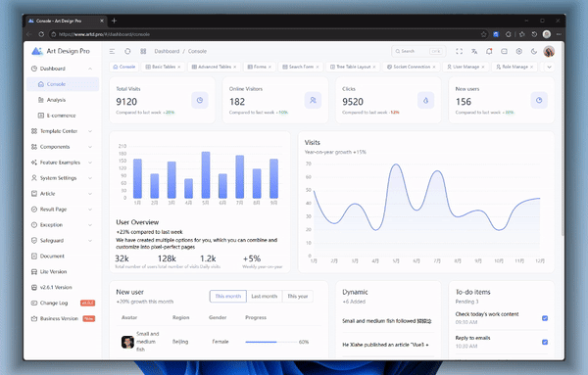Uncheck 'Check today's work content' to-do

(x=545, y=318)
